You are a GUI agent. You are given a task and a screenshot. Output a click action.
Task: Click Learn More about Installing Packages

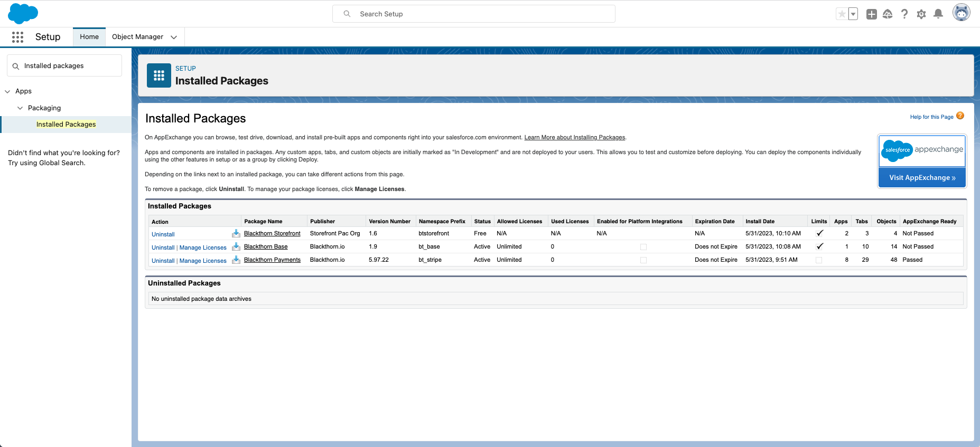click(x=575, y=137)
